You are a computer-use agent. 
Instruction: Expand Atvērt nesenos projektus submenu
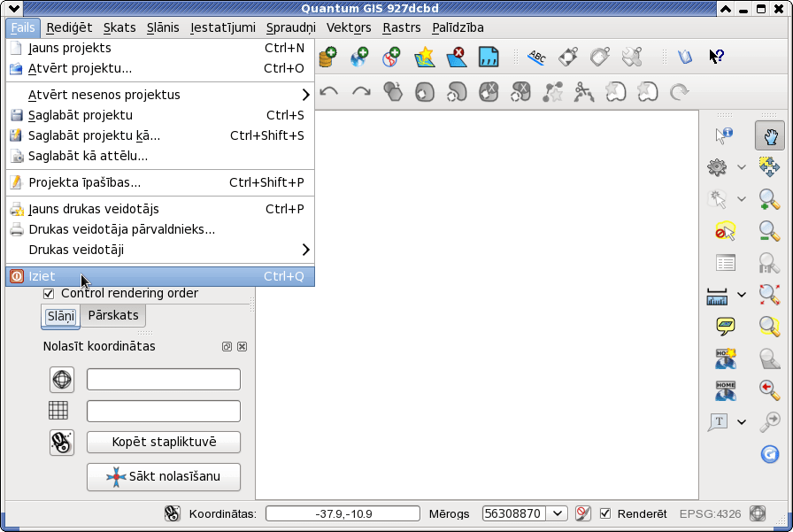coord(160,95)
